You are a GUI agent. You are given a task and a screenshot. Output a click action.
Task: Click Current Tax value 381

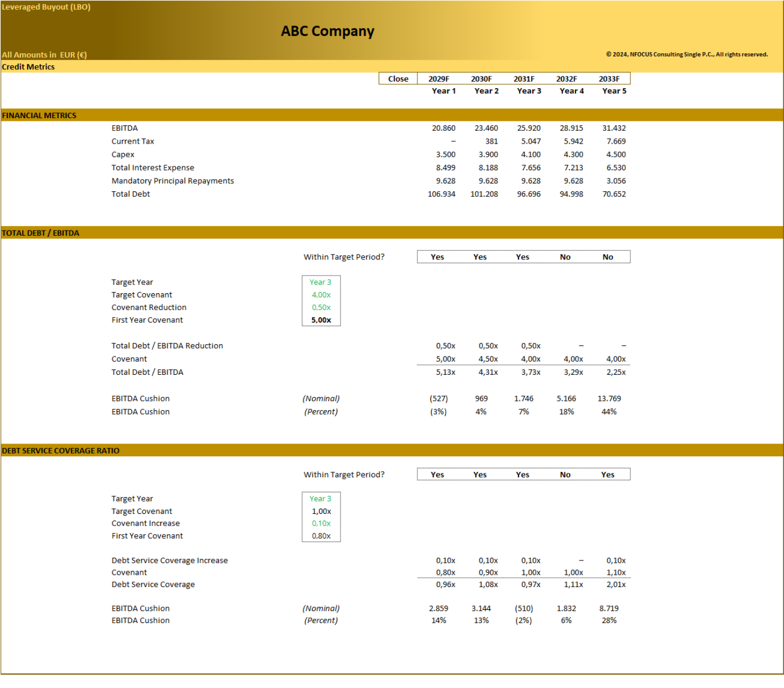pos(491,141)
